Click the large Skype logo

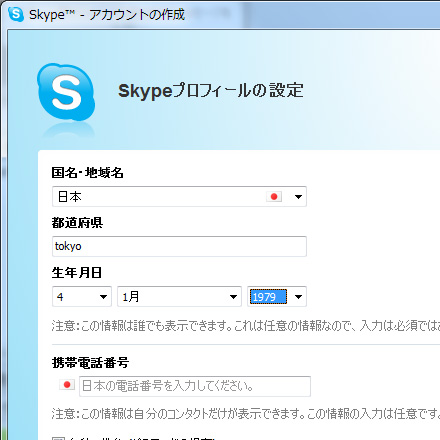click(66, 92)
